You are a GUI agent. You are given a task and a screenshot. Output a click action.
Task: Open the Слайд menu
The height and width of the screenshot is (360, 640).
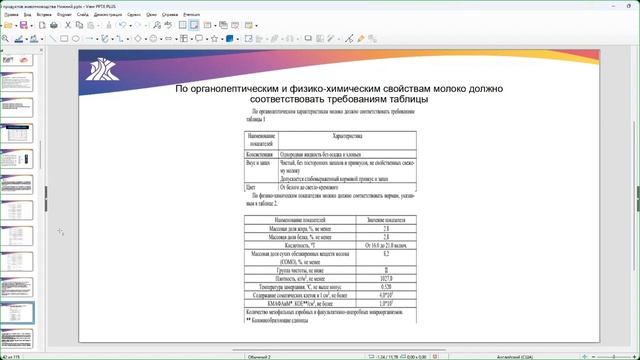pos(82,14)
